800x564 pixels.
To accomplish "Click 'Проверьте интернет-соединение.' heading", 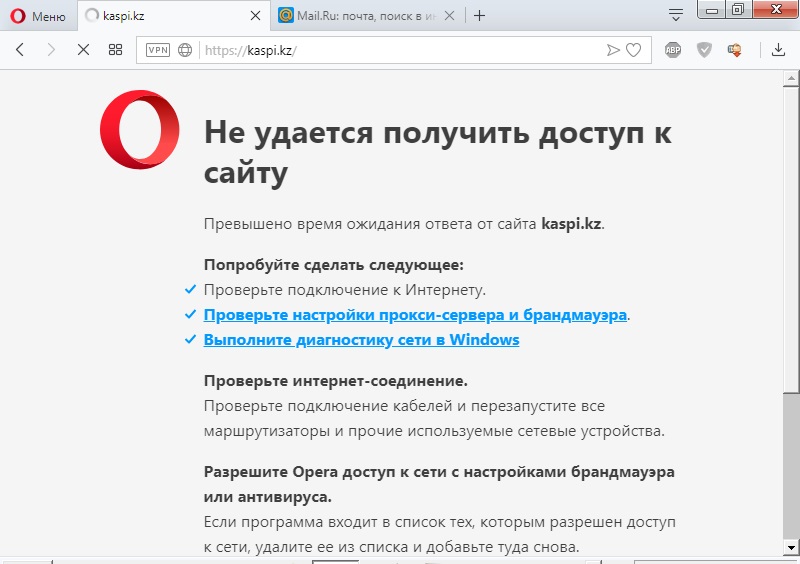I will tap(336, 381).
